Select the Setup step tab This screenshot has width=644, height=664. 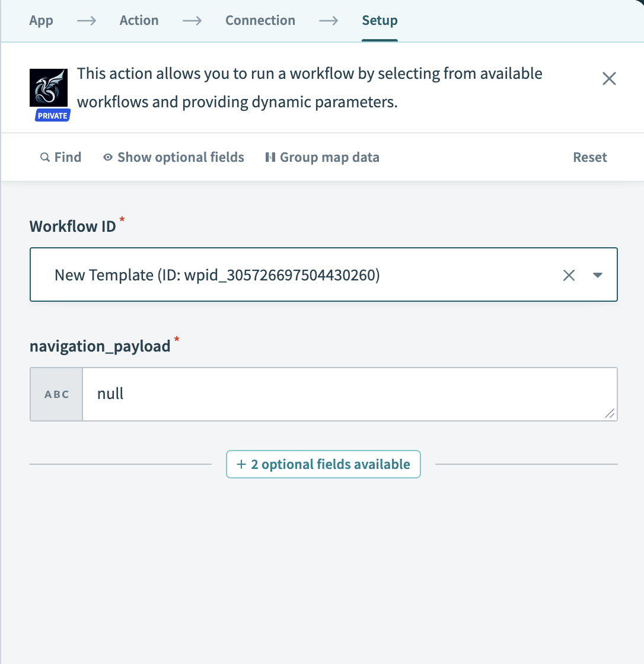coord(380,21)
